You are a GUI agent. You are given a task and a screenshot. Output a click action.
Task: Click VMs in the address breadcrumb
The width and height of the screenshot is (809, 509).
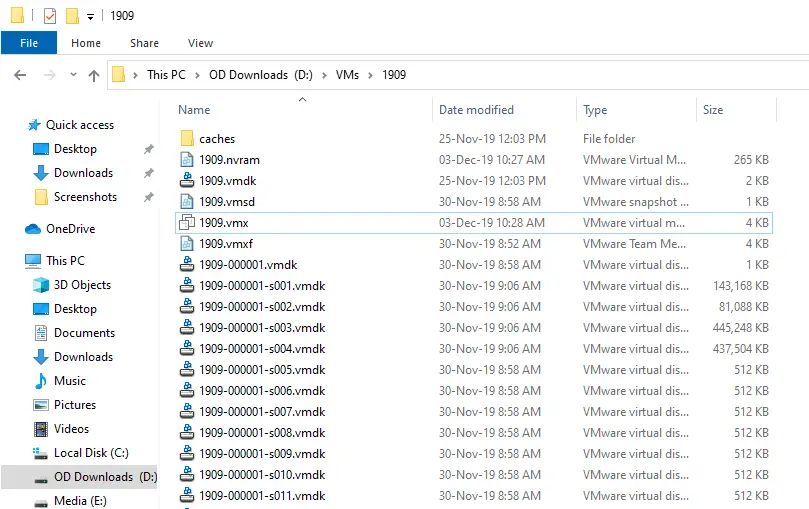pyautogui.click(x=347, y=75)
